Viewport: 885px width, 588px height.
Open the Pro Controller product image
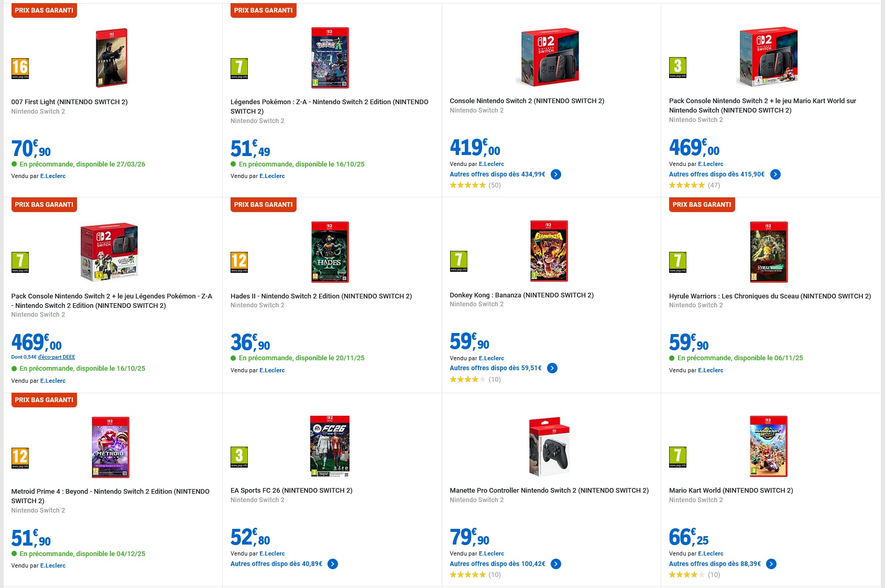pyautogui.click(x=549, y=447)
